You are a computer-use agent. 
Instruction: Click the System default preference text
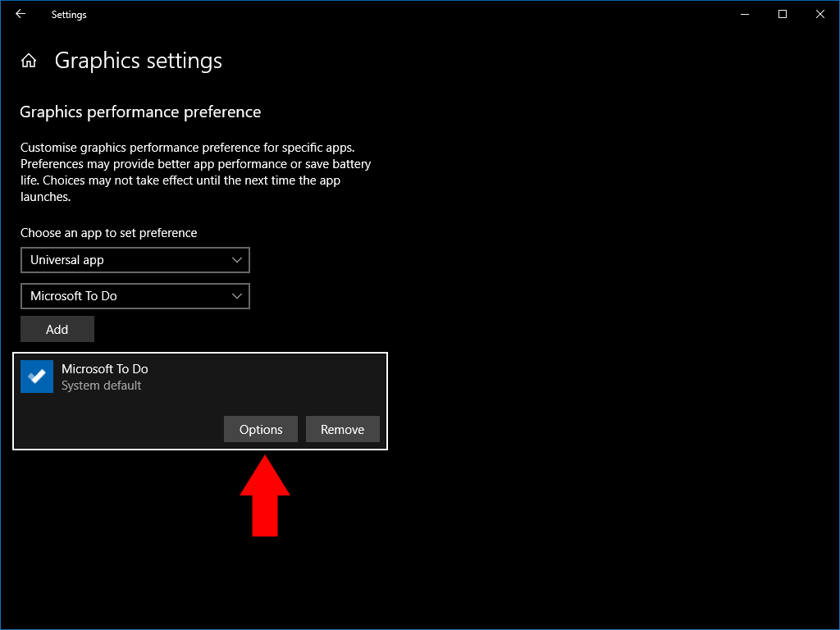coord(101,386)
